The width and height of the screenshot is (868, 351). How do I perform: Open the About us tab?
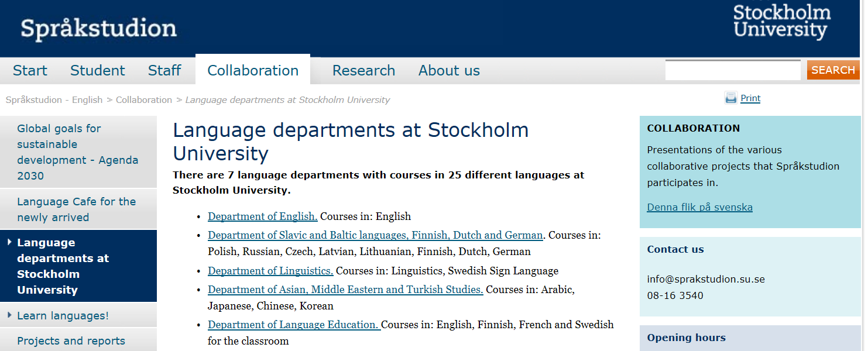[x=449, y=71]
